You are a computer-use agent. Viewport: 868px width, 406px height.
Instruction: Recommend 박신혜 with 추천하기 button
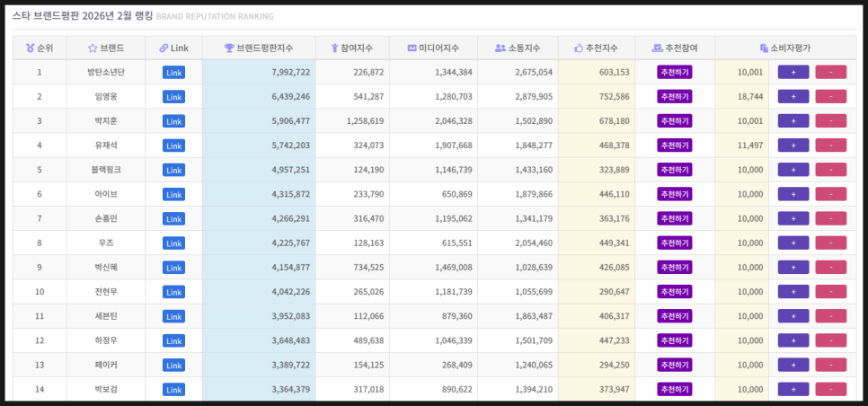(x=675, y=267)
